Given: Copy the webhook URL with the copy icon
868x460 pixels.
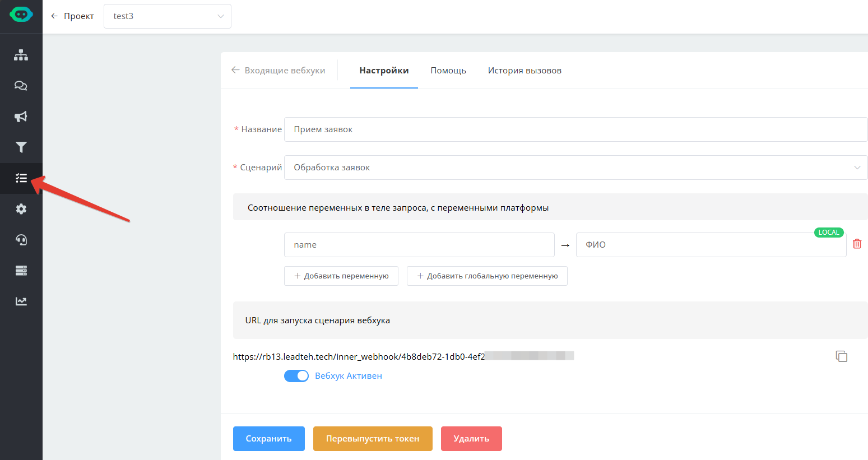Looking at the screenshot, I should pos(841,356).
